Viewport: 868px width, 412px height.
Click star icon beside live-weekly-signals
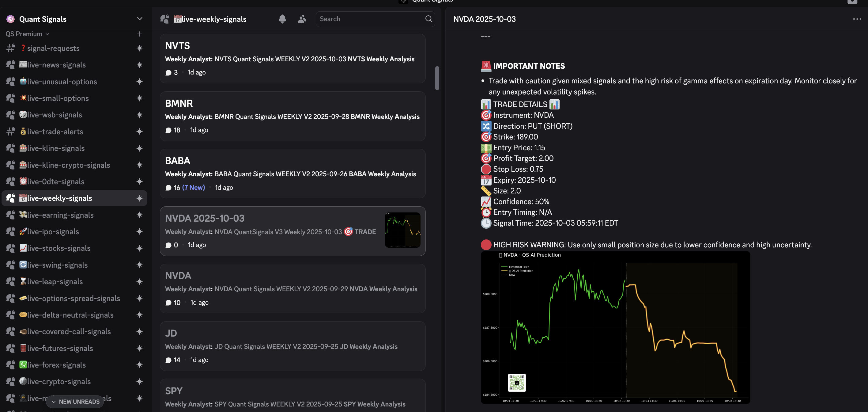[x=139, y=198]
